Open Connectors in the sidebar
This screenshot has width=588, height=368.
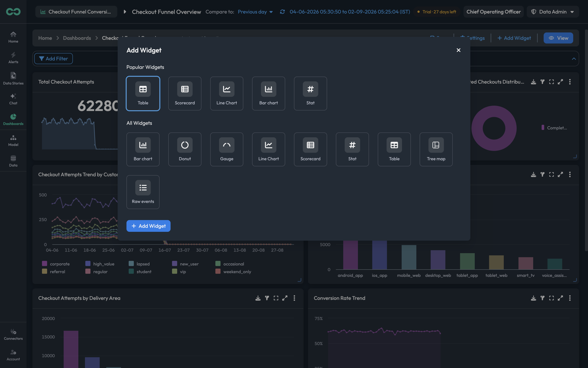13,335
